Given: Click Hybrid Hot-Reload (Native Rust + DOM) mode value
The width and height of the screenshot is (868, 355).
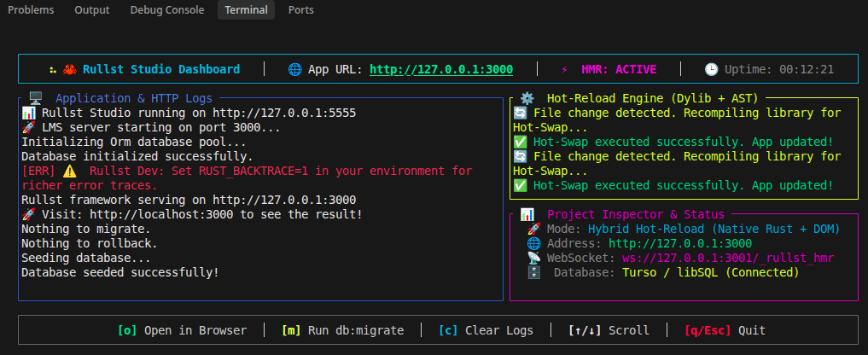Looking at the screenshot, I should click(714, 229).
